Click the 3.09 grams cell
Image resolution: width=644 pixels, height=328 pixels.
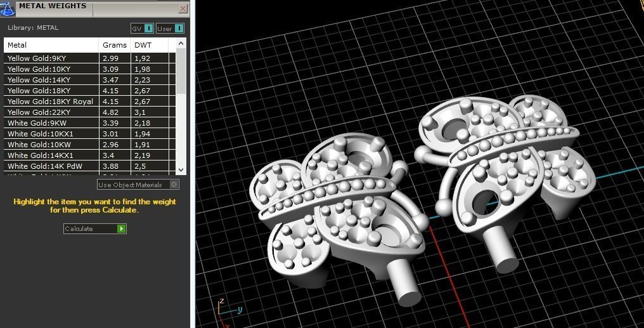click(115, 69)
